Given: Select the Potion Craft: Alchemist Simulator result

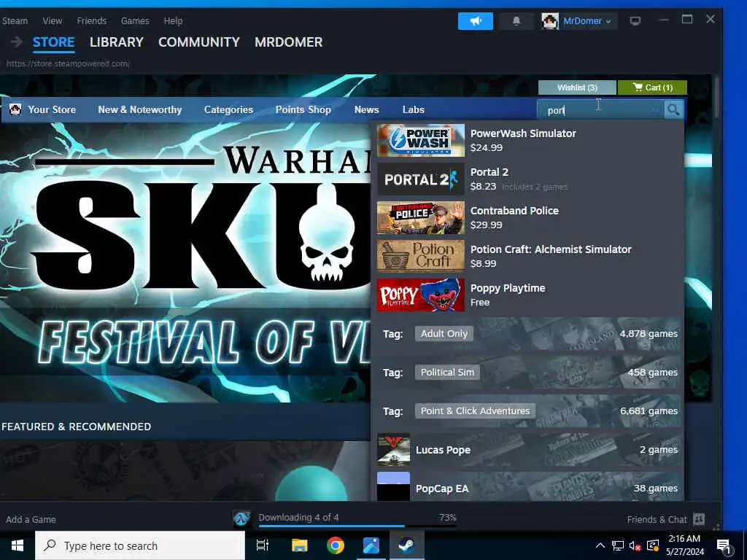Looking at the screenshot, I should pyautogui.click(x=527, y=256).
